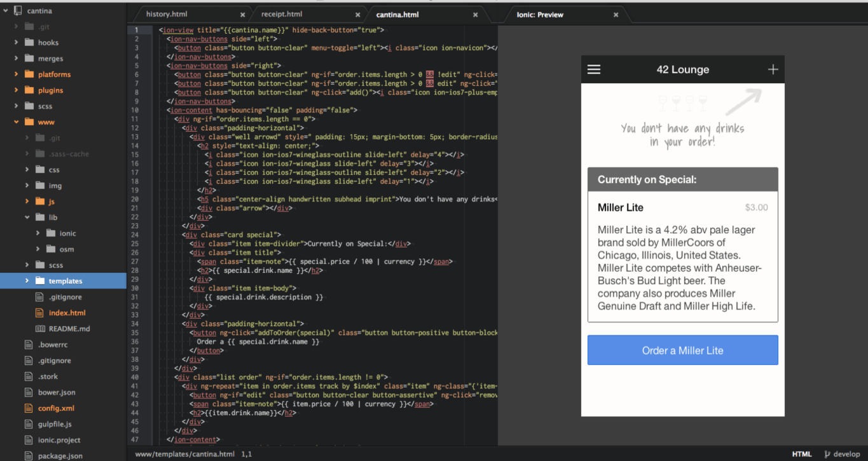Click the $3.00 price note
The height and width of the screenshot is (461, 868).
[756, 207]
